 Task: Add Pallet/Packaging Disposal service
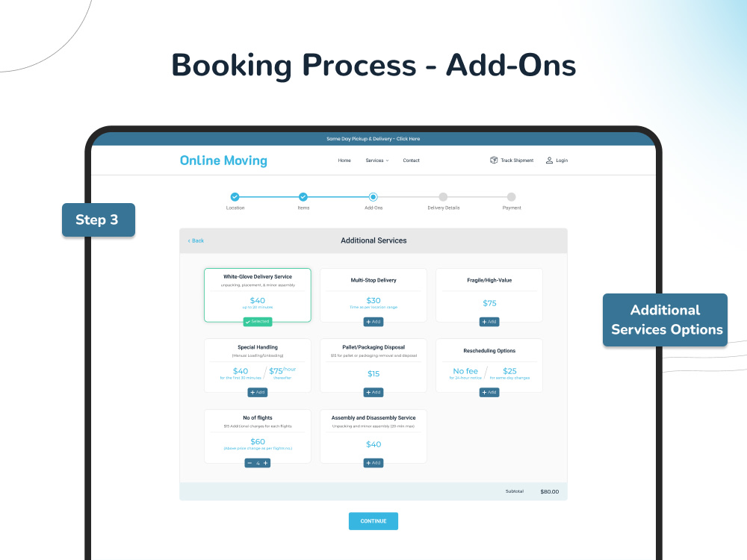pyautogui.click(x=373, y=393)
